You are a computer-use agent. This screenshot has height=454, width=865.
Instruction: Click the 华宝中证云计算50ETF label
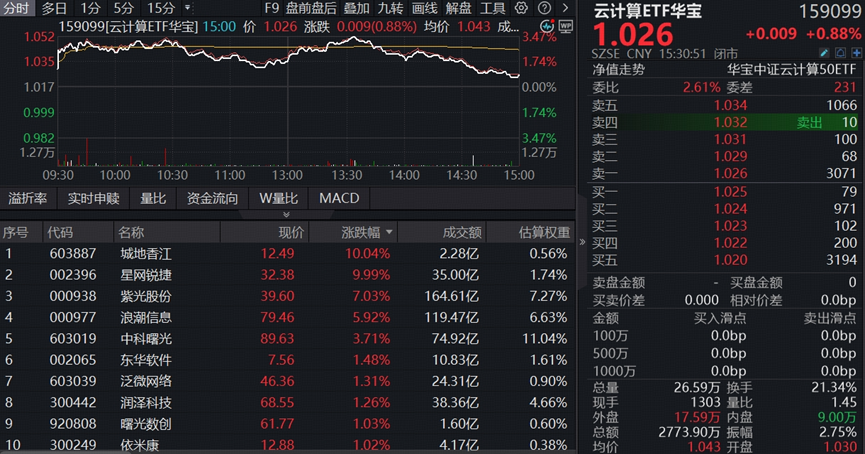coord(792,70)
